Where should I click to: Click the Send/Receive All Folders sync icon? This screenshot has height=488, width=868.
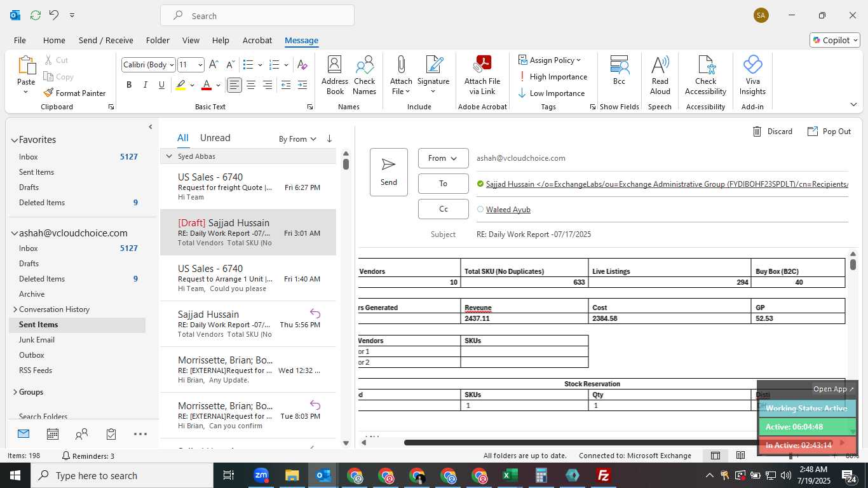click(x=36, y=15)
